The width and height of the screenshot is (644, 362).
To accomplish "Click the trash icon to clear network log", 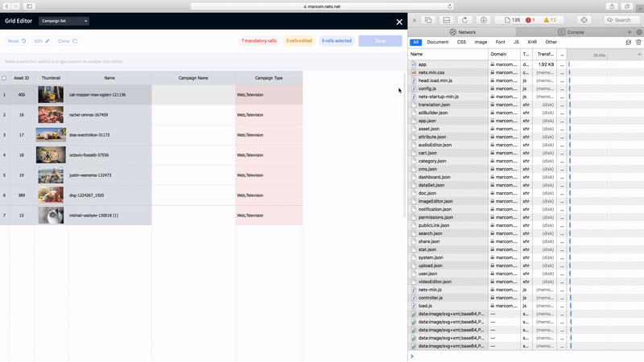I will (638, 42).
